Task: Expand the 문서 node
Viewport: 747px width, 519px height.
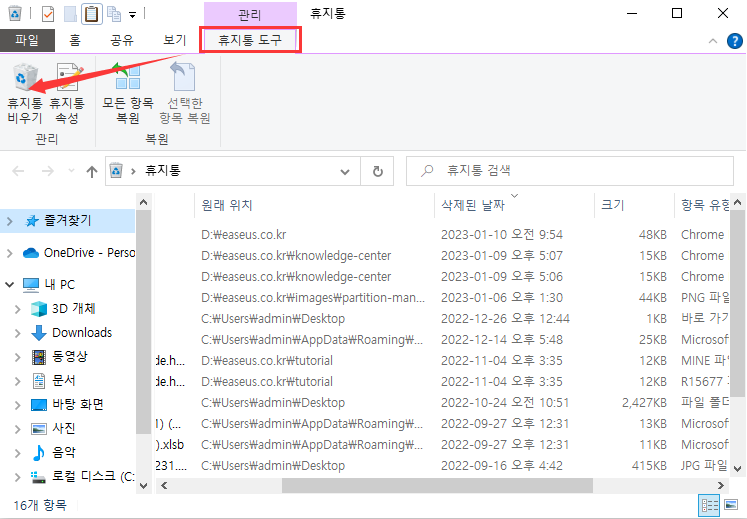Action: coord(18,380)
